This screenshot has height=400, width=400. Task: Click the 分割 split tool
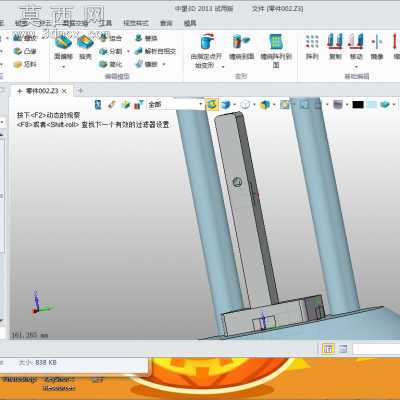(x=111, y=51)
